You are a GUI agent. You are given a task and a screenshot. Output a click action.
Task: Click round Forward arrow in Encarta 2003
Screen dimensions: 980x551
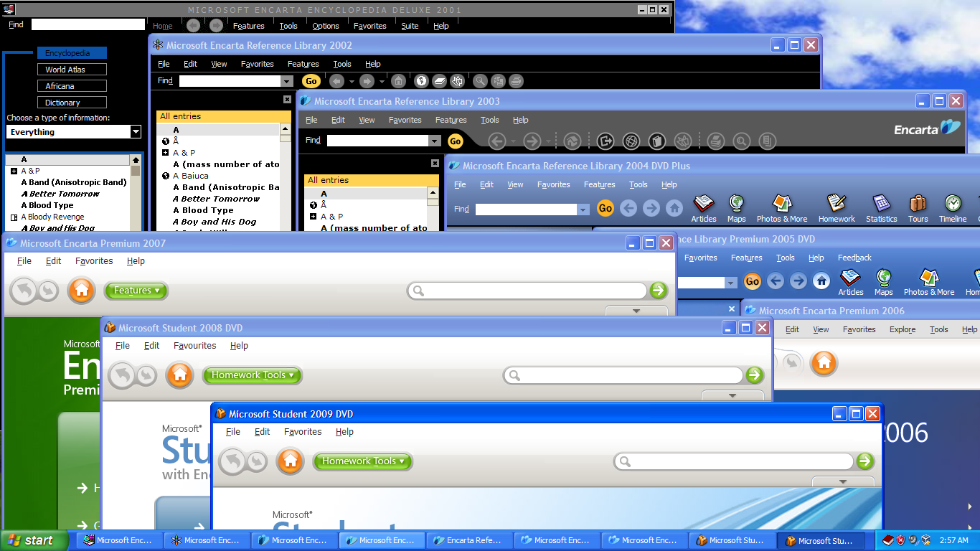tap(532, 141)
